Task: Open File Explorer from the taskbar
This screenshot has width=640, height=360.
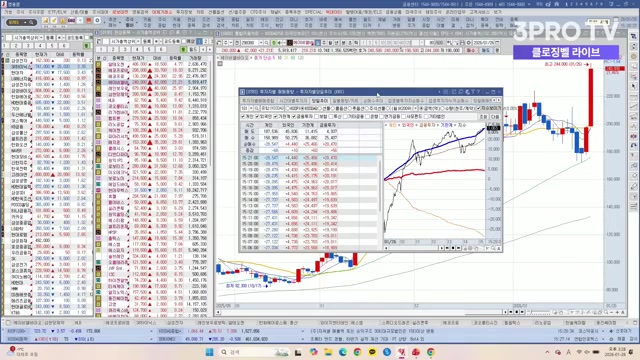Action: pyautogui.click(x=328, y=352)
